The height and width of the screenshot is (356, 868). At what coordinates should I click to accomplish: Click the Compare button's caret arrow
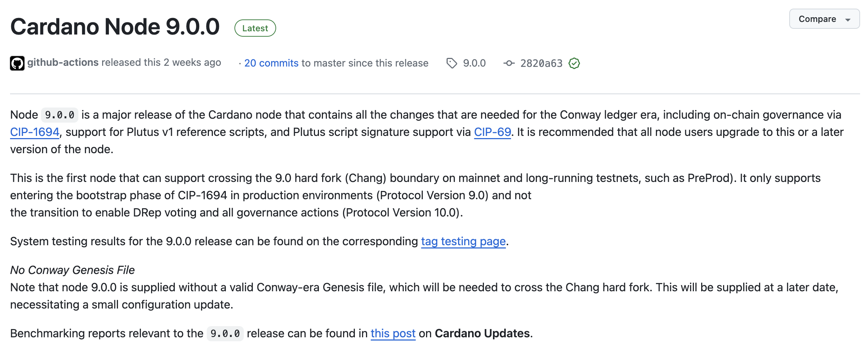pyautogui.click(x=848, y=19)
